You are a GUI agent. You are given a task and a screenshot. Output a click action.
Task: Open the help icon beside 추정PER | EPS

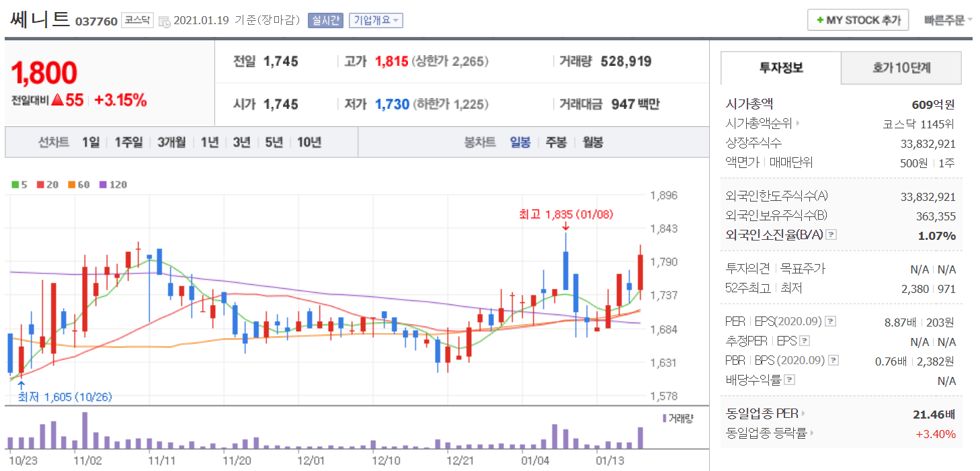[x=805, y=341]
